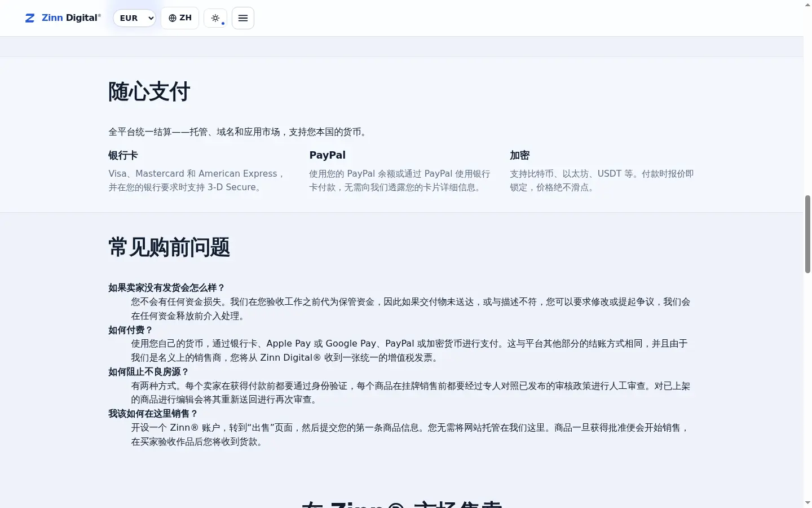Click the 加密 payment heading

tap(520, 155)
